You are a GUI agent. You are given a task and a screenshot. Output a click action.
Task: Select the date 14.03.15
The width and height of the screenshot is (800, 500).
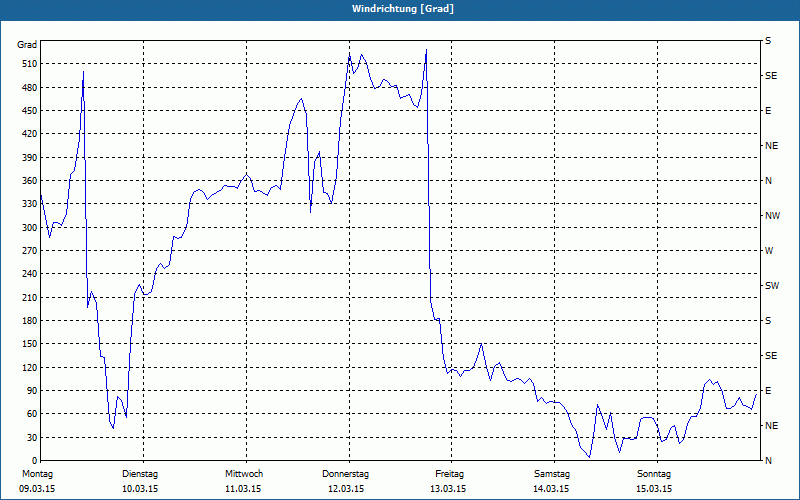coord(552,489)
